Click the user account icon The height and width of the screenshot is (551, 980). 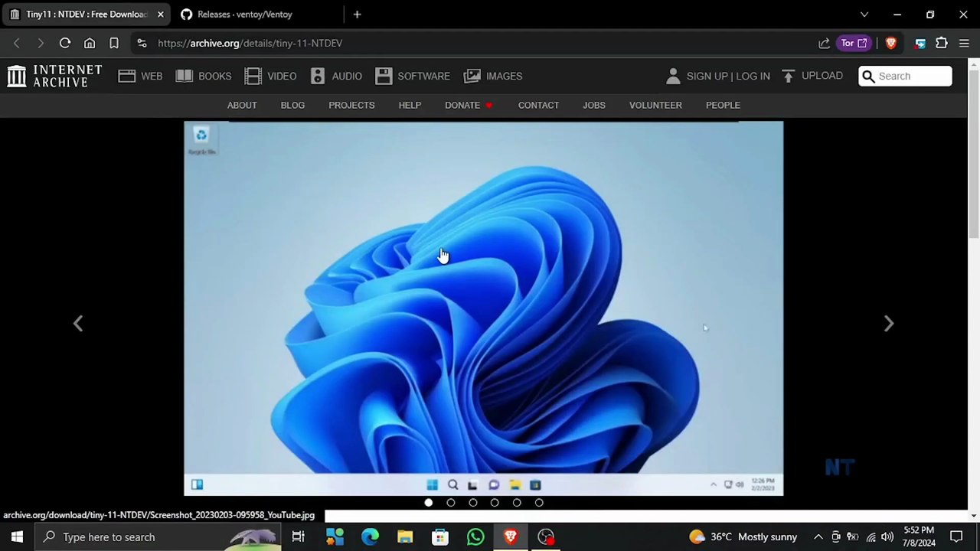click(673, 76)
